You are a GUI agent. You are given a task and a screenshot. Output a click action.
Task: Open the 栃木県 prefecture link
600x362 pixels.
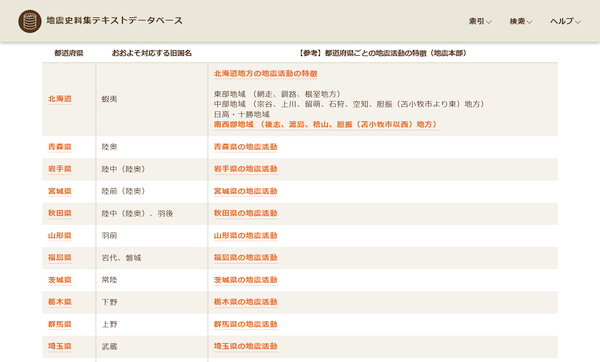click(60, 302)
